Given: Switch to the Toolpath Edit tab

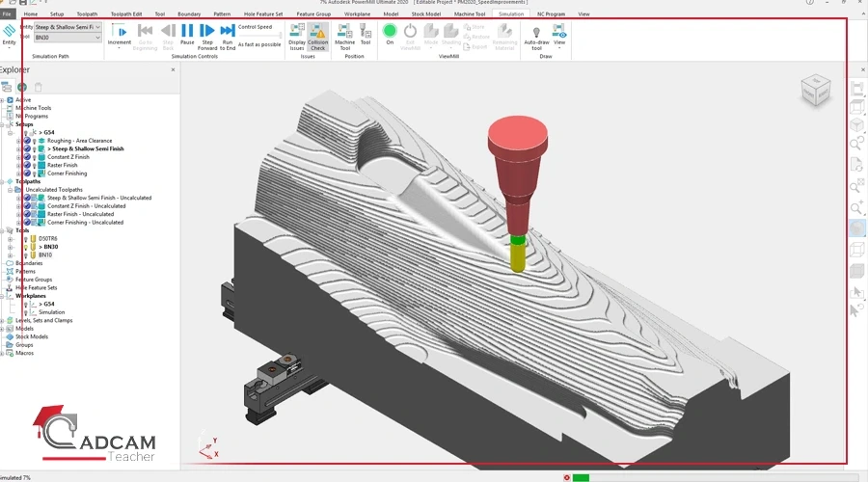Looking at the screenshot, I should coord(126,13).
